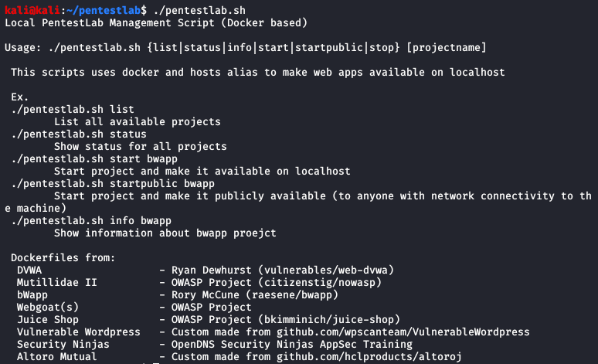This screenshot has height=364, width=598.
Task: Click './pentestlab.sh status' example line
Action: click(79, 134)
